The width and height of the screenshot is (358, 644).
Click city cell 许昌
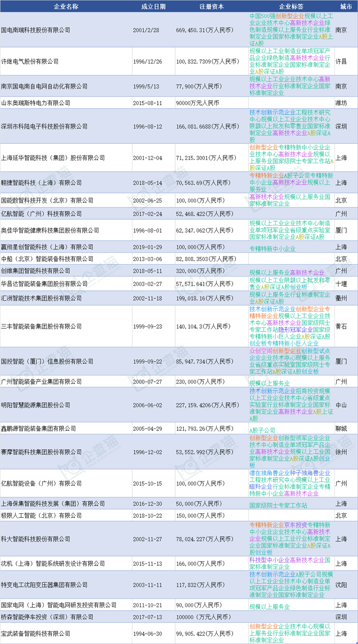click(341, 61)
